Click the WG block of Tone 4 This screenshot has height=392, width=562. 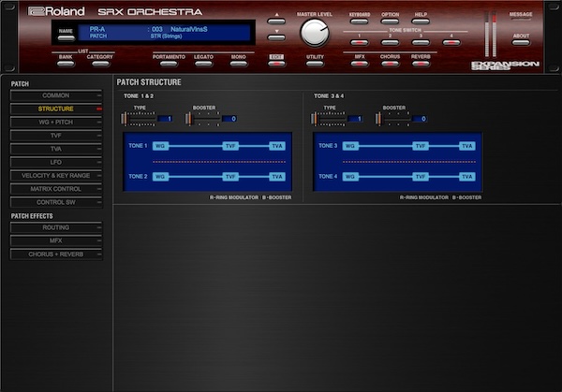tap(350, 177)
